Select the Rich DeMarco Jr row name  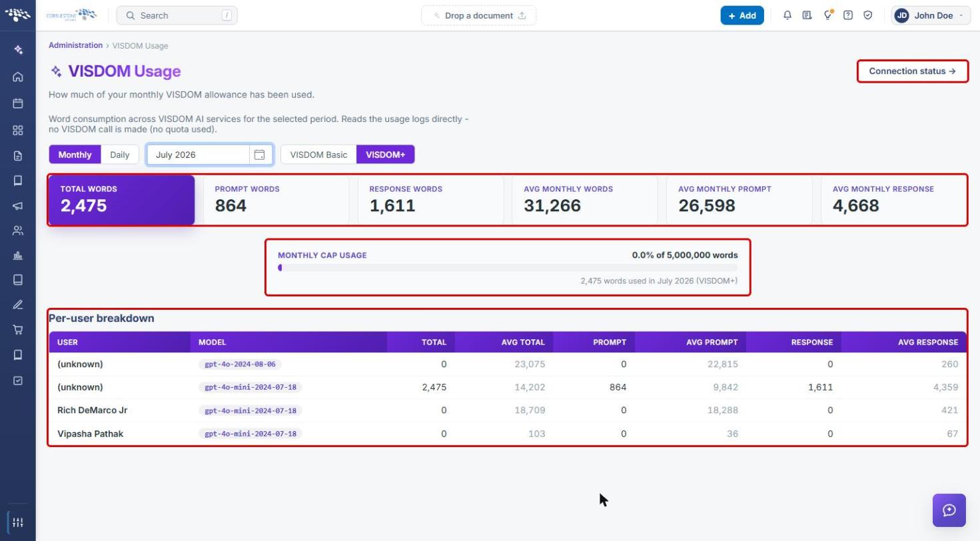point(92,410)
